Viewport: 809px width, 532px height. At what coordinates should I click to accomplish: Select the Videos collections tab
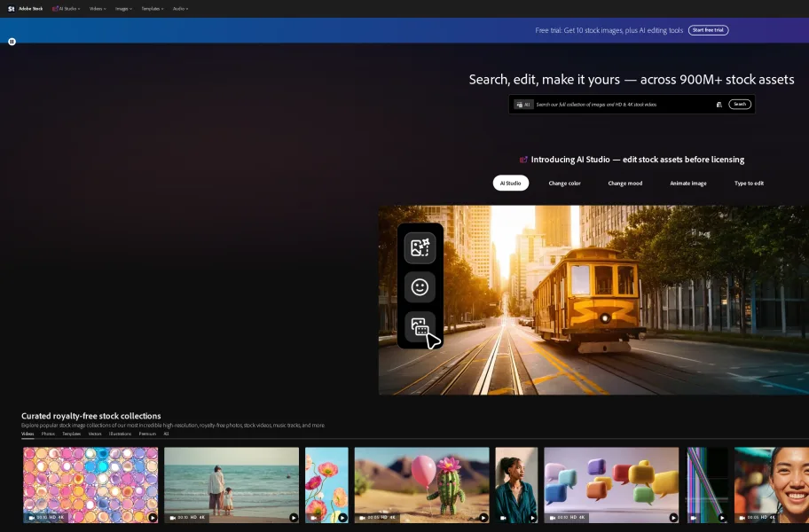click(x=27, y=434)
